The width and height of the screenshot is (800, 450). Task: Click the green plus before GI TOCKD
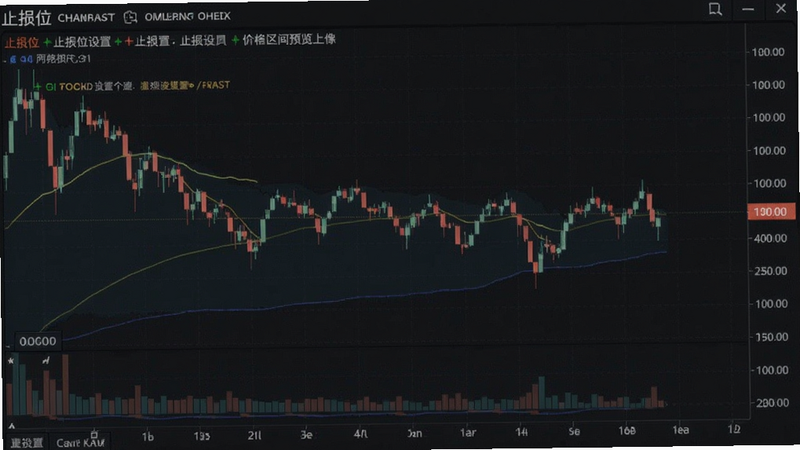coord(38,87)
